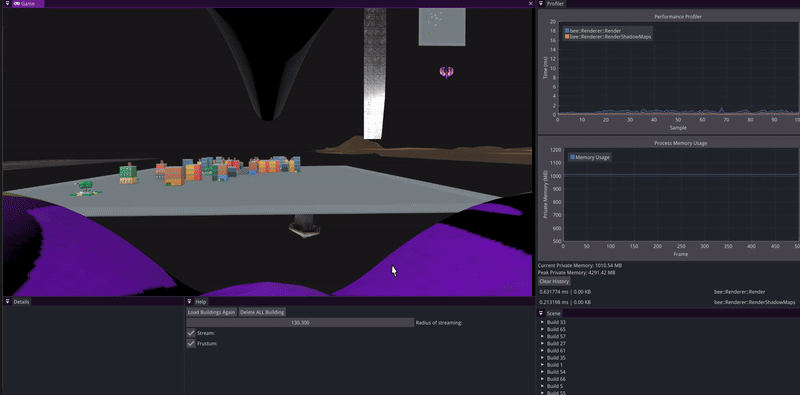
Task: Click the 0.213198 ms timing entry
Action: point(565,303)
